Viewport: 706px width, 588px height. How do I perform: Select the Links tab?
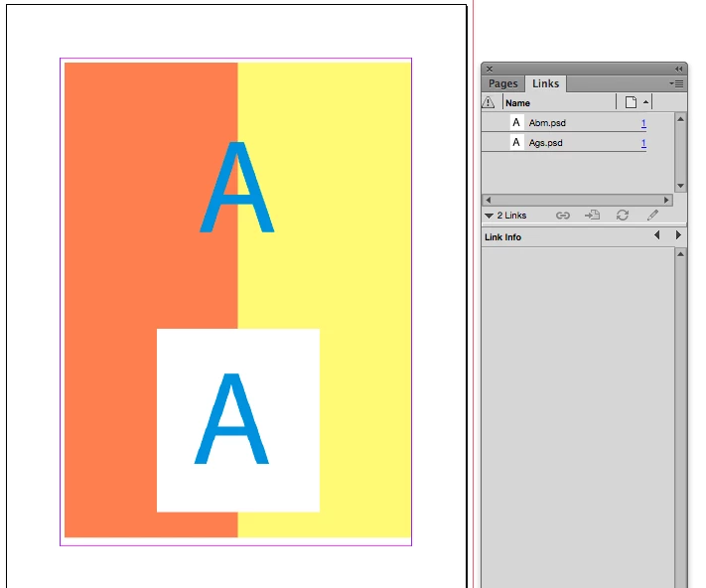[545, 83]
